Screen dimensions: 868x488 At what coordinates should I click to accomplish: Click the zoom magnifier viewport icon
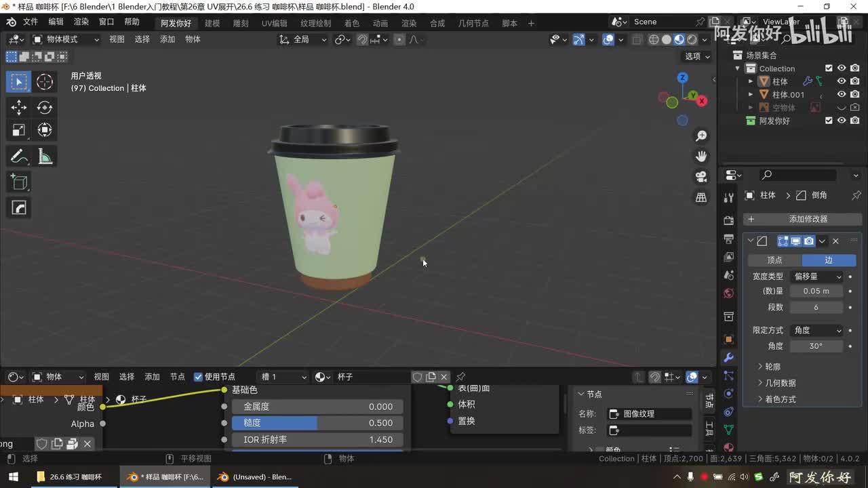tap(701, 136)
